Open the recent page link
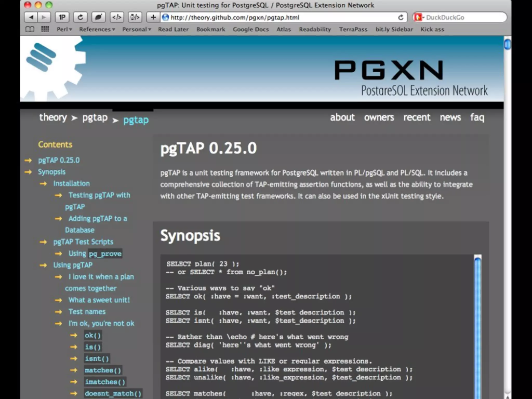 [417, 117]
